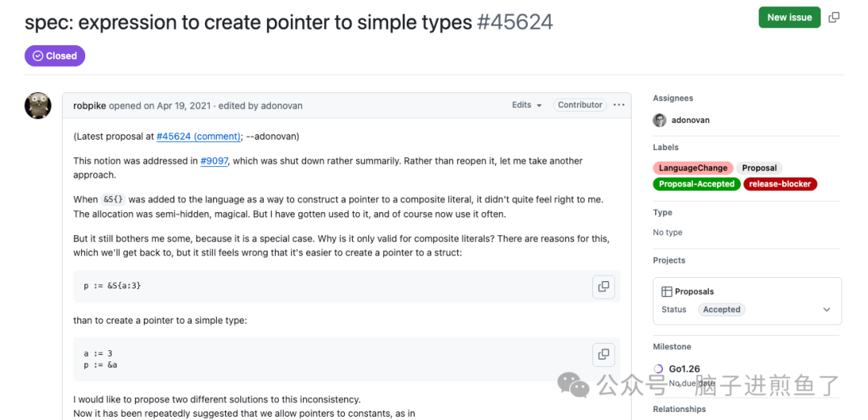Screen dimensions: 868x420
Task: Click the Go1.26 milestone progress icon
Action: click(660, 369)
